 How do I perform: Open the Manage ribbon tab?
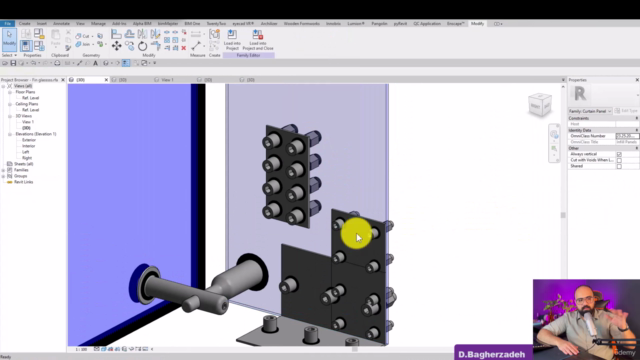[x=98, y=24]
